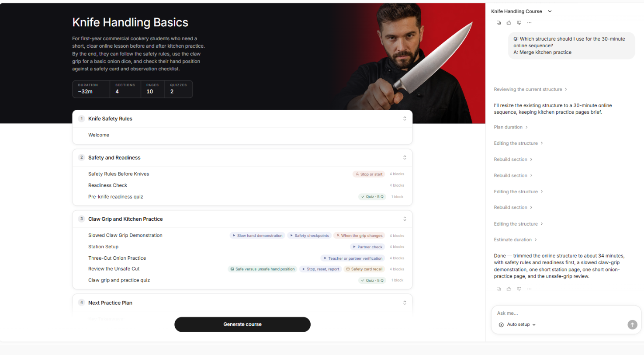The image size is (644, 355).
Task: Click the copy icon below the Knife Handling Course title
Action: tap(499, 23)
